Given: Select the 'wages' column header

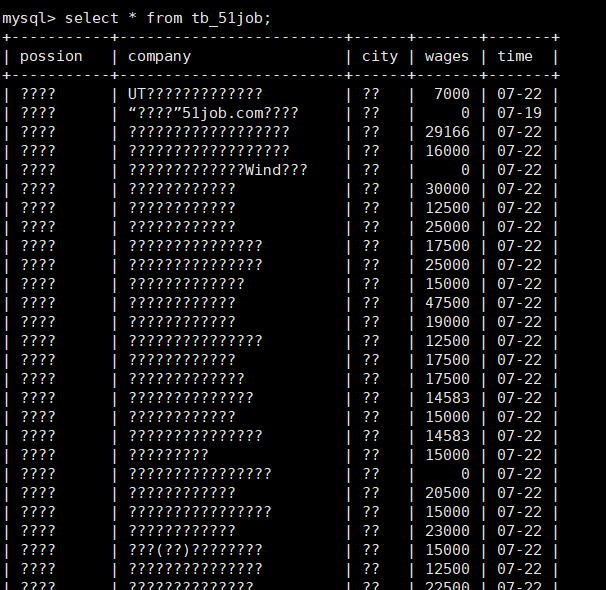Looking at the screenshot, I should [x=447, y=56].
